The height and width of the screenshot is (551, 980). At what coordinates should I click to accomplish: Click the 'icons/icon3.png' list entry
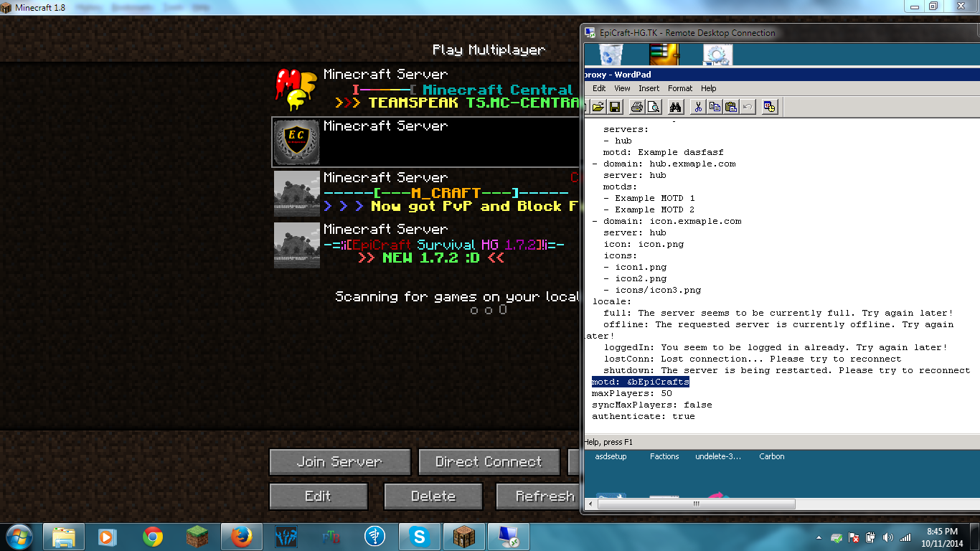(x=652, y=290)
